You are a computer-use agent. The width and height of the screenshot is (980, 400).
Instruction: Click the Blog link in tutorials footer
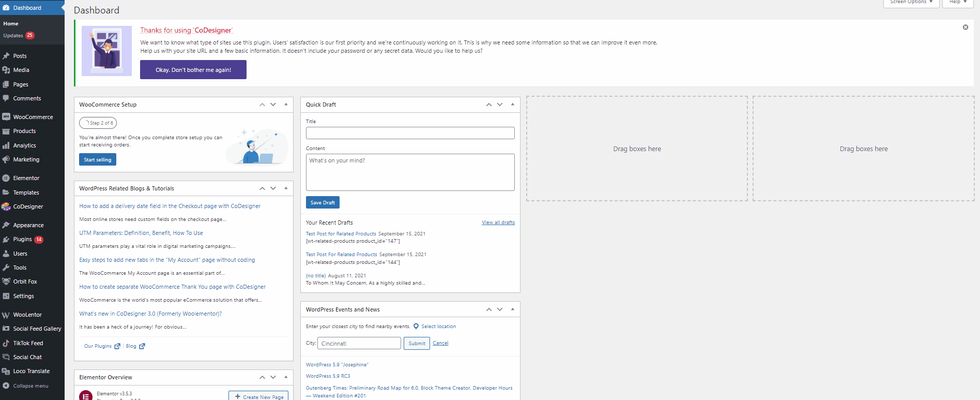point(131,346)
